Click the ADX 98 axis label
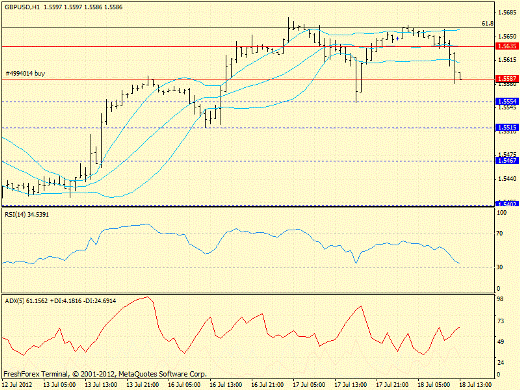520x390 pixels. (x=500, y=299)
